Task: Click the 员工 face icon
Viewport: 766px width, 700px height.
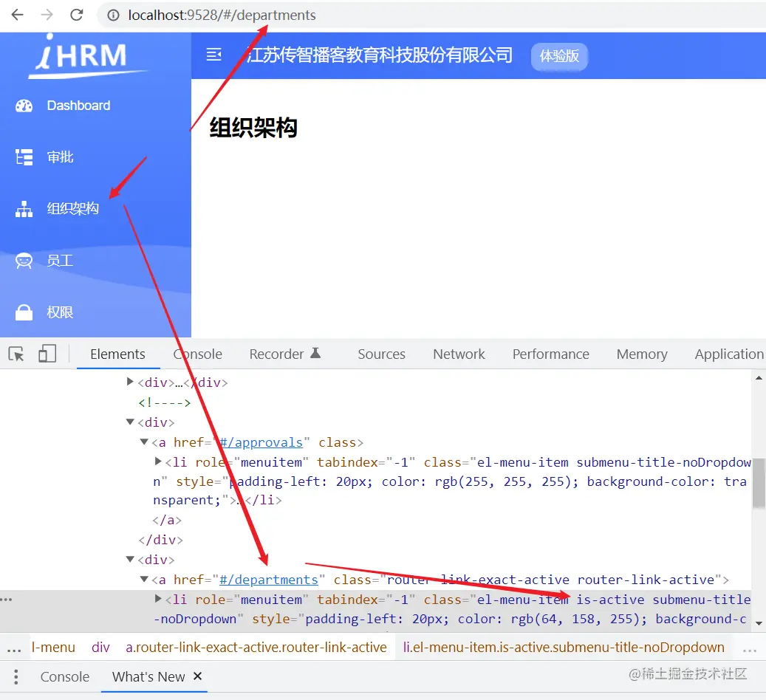Action: pos(24,261)
